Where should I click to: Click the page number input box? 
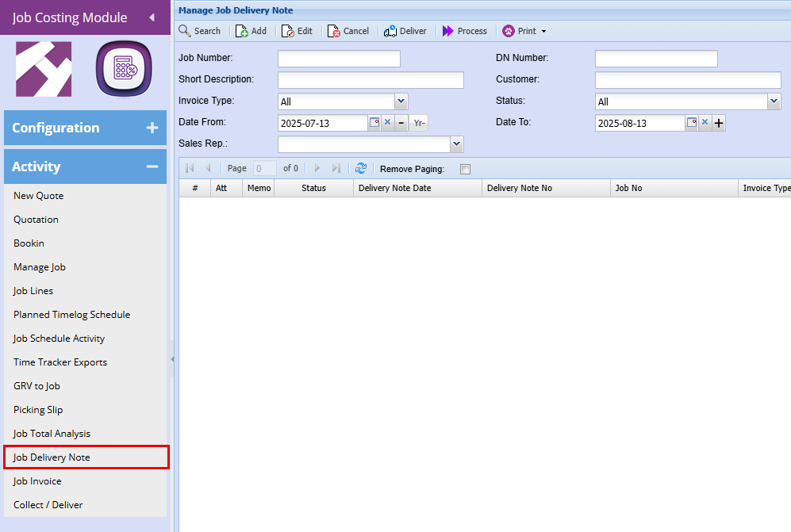[264, 168]
